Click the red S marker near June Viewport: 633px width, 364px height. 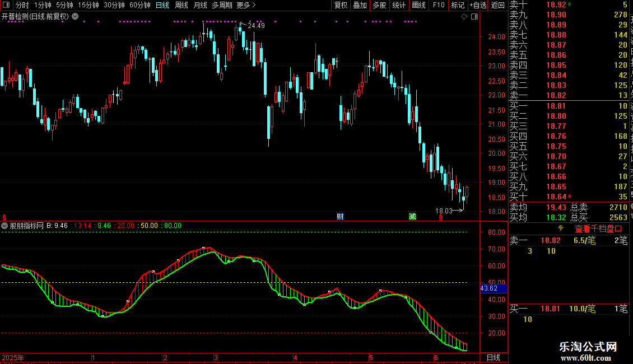(x=441, y=218)
